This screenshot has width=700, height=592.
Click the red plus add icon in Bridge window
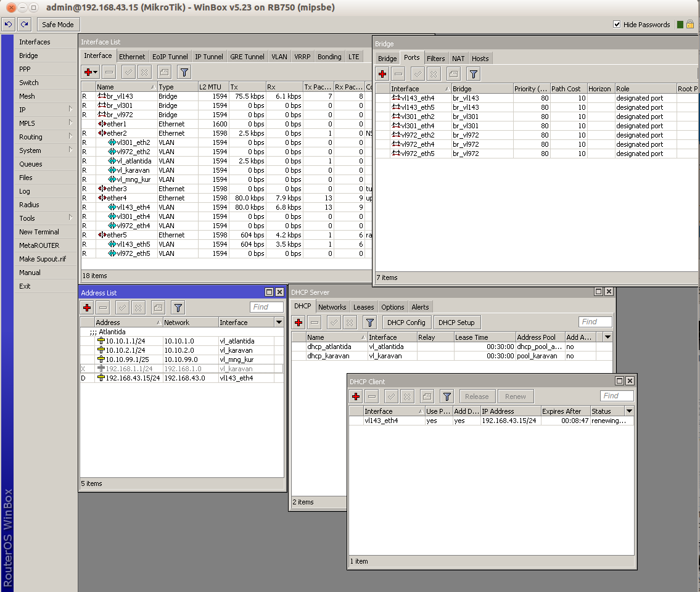(382, 74)
